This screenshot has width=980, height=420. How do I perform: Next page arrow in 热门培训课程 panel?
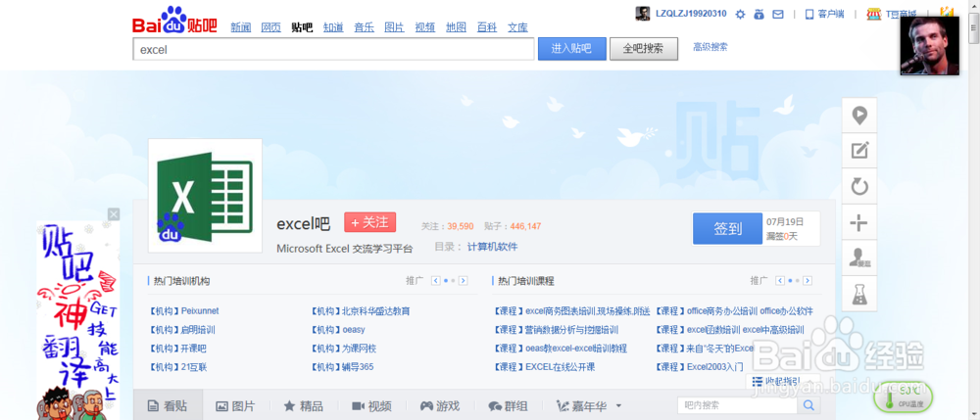[808, 281]
